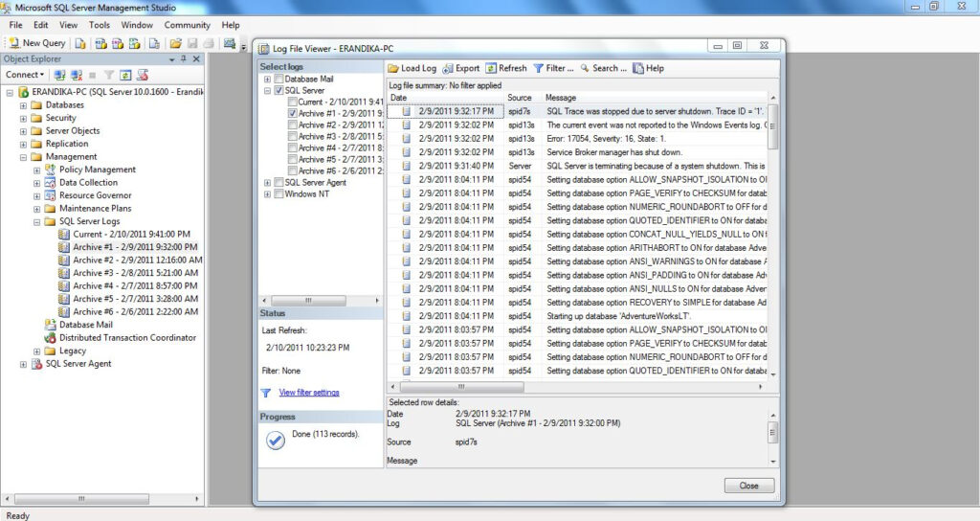
Task: Collapse the Management node
Action: click(x=23, y=157)
